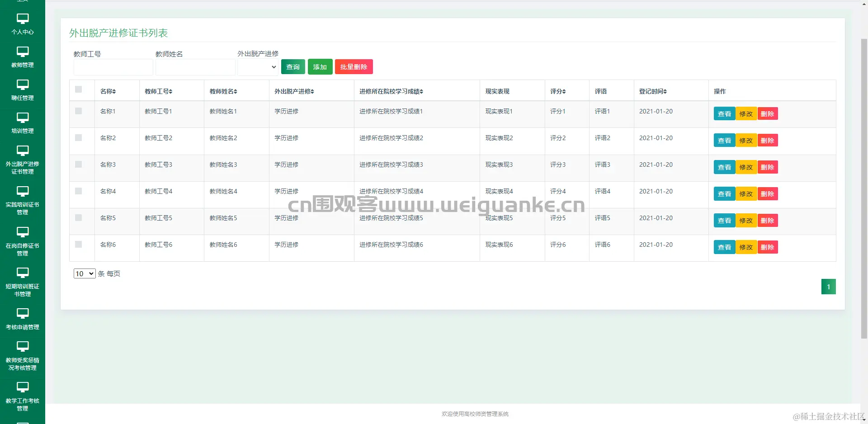This screenshot has height=424, width=868.
Task: Click the 查询 search button
Action: coord(293,67)
